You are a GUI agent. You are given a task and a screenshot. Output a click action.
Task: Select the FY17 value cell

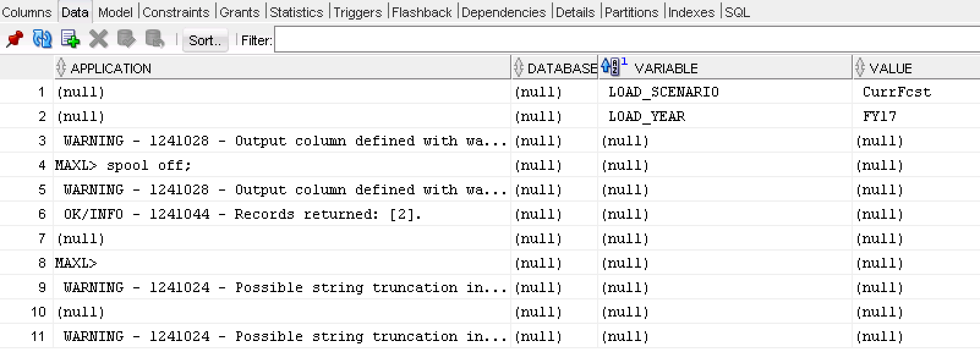[880, 117]
